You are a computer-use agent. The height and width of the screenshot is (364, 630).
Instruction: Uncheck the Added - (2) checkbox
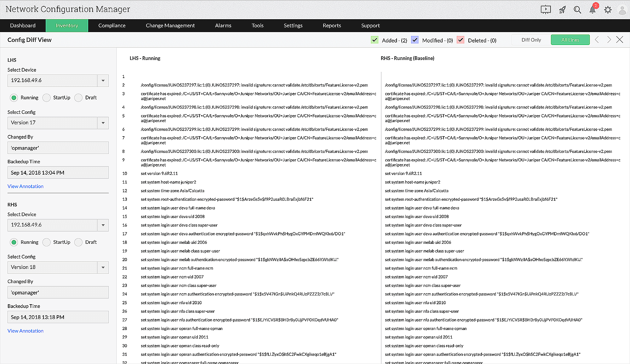[375, 40]
